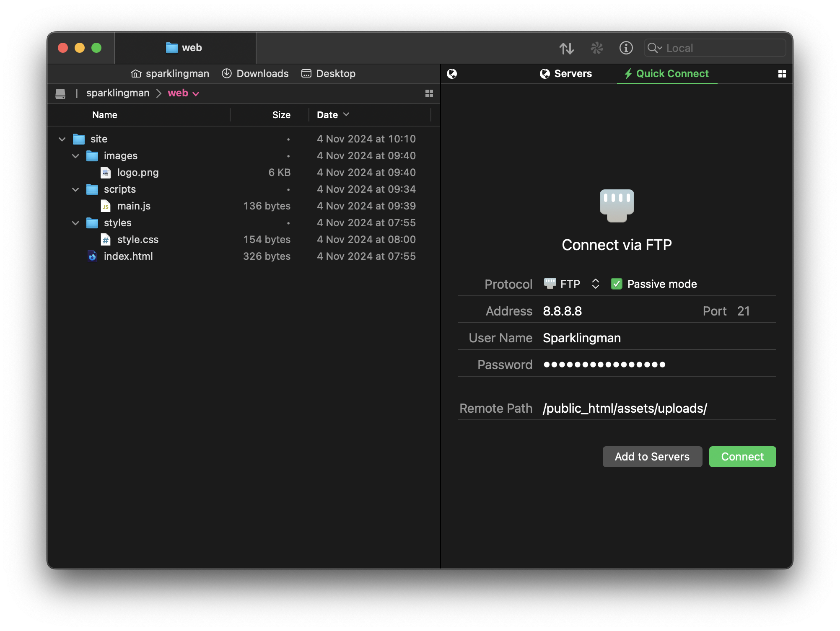
Task: Collapse the site folder
Action: tap(62, 139)
